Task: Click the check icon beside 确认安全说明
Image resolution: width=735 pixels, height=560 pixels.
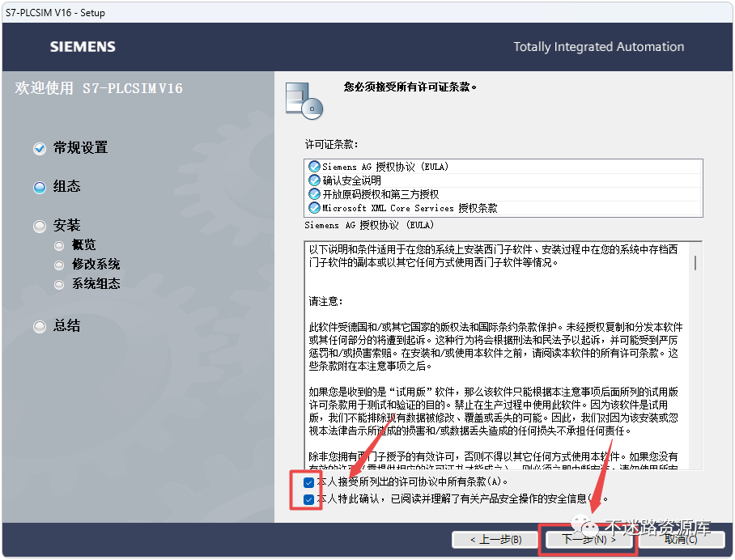Action: (x=314, y=180)
